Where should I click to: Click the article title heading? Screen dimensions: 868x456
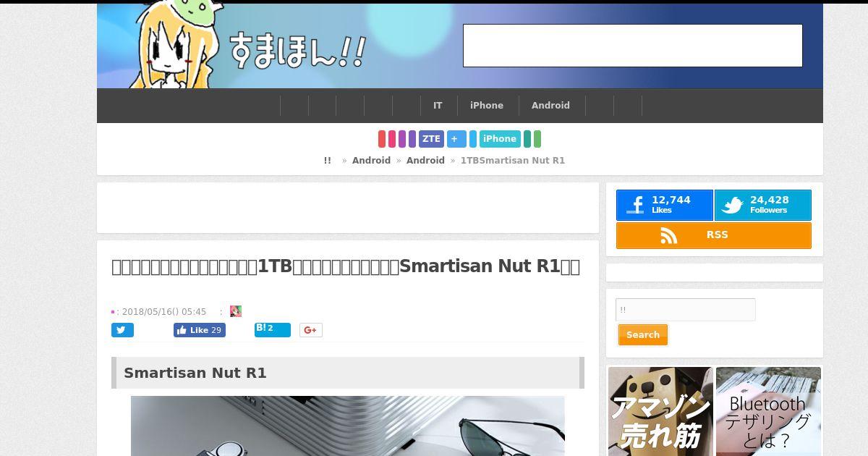click(346, 266)
